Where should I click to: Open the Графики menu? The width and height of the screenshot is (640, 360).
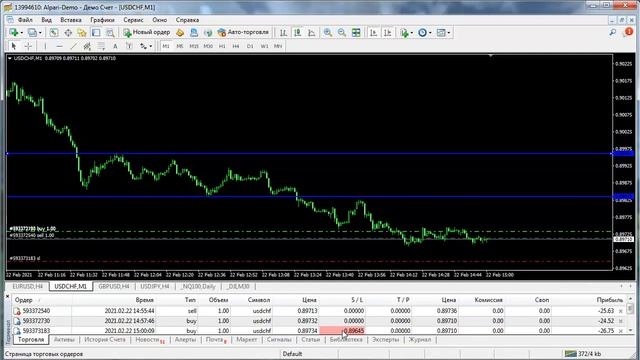pos(102,20)
